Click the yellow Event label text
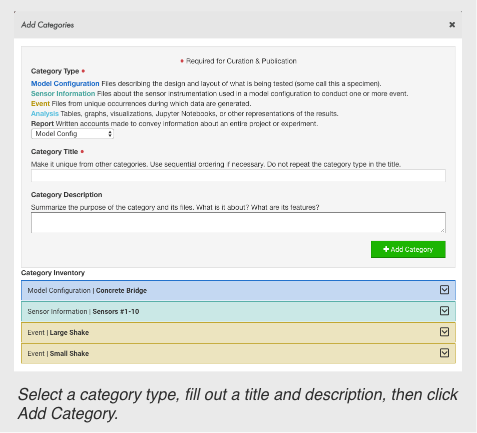 (x=40, y=104)
